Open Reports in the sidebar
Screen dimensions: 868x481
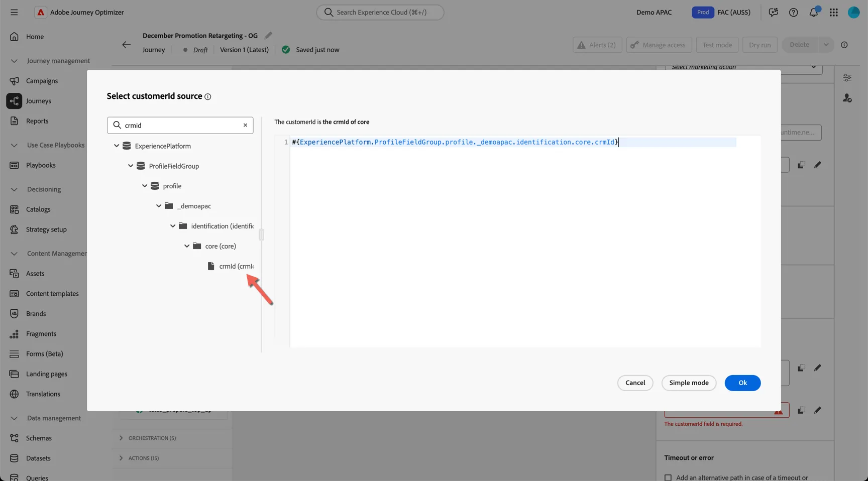coord(37,121)
